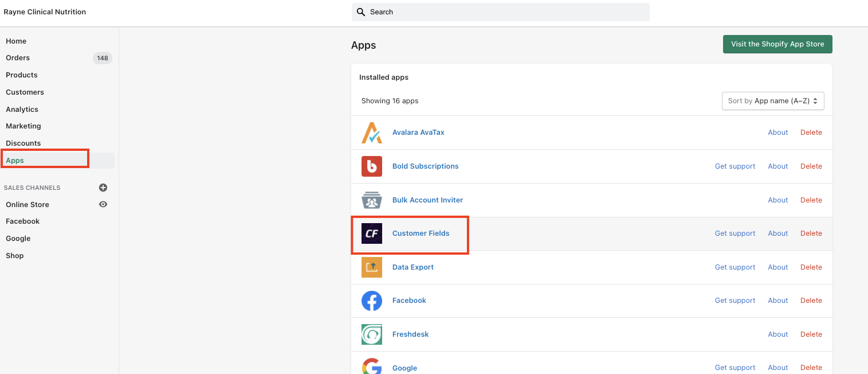Screen dimensions: 868x374
Task: Go to Products in sidebar
Action: [x=22, y=75]
